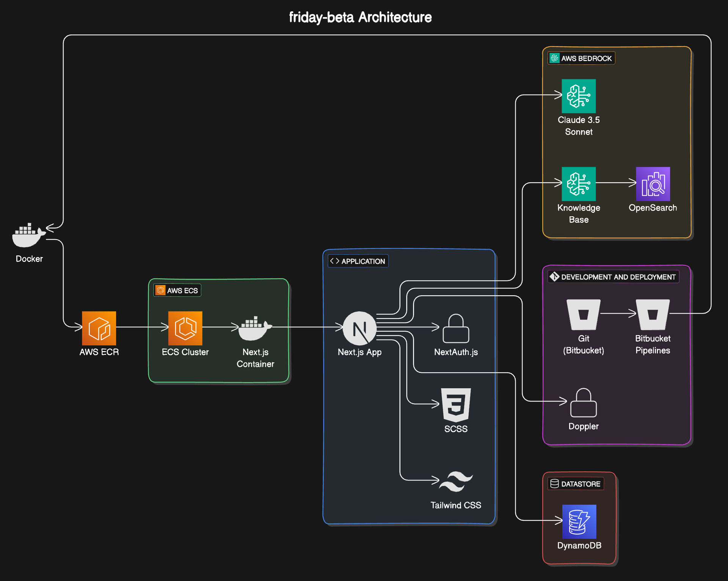This screenshot has width=728, height=581.
Task: Click the ECS Cluster icon
Action: click(185, 328)
